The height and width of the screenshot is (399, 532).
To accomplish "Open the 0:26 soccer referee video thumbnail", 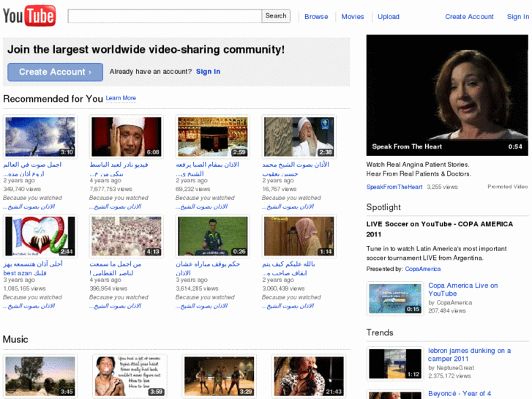I will [213, 236].
